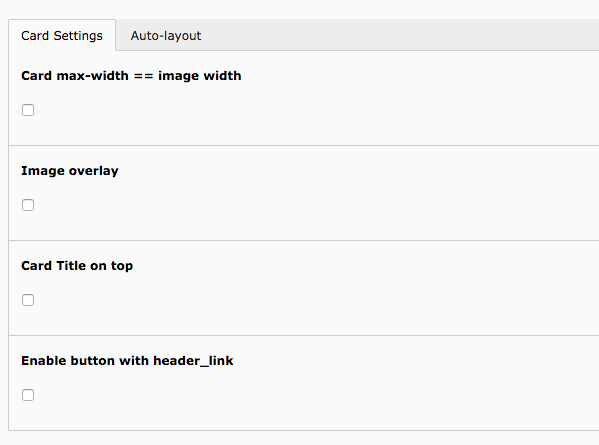The height and width of the screenshot is (445, 599).
Task: Tick the Card Title on top checkbox
Action: tap(28, 300)
